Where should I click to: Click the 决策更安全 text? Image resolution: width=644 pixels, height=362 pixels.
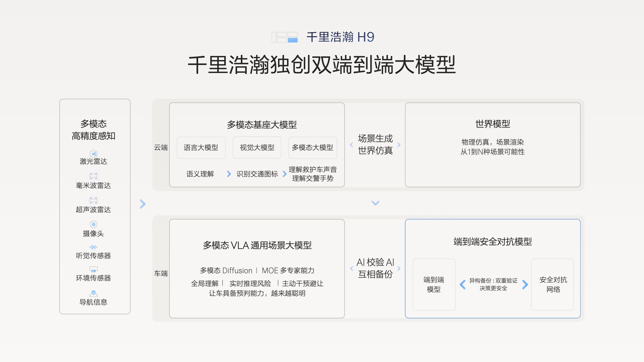point(493,288)
